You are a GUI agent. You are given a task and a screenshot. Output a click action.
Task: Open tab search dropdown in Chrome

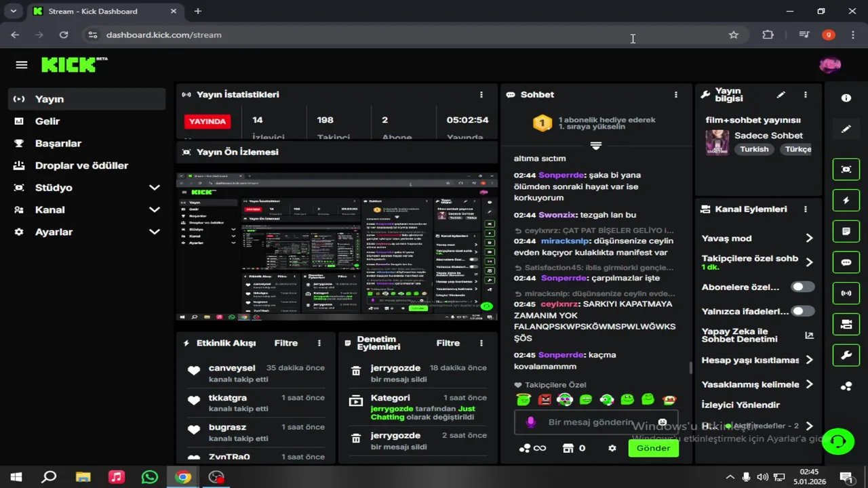13,11
